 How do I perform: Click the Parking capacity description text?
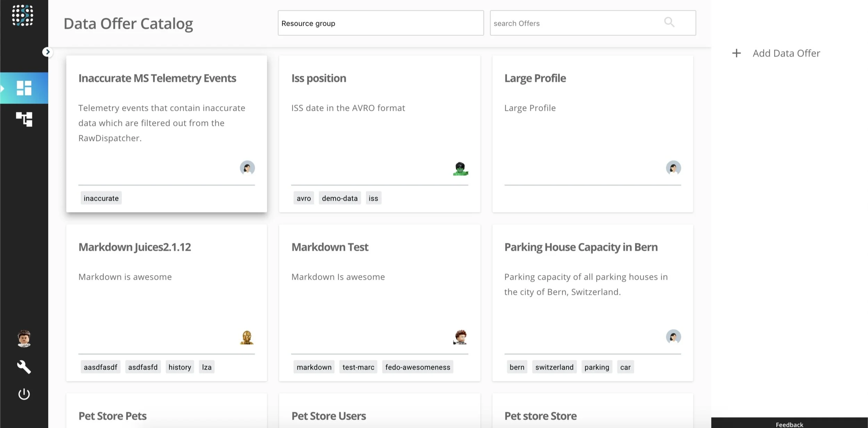(x=586, y=284)
